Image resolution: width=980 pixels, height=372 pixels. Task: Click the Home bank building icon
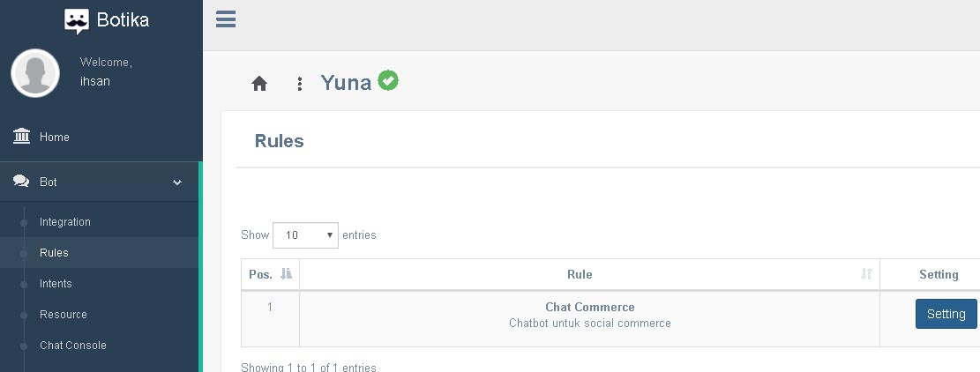tap(22, 137)
